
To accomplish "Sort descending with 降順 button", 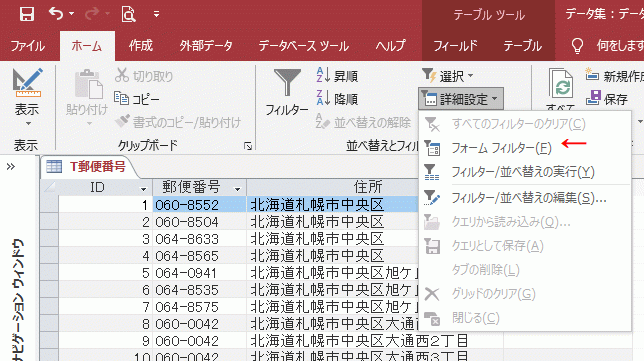I will point(337,99).
